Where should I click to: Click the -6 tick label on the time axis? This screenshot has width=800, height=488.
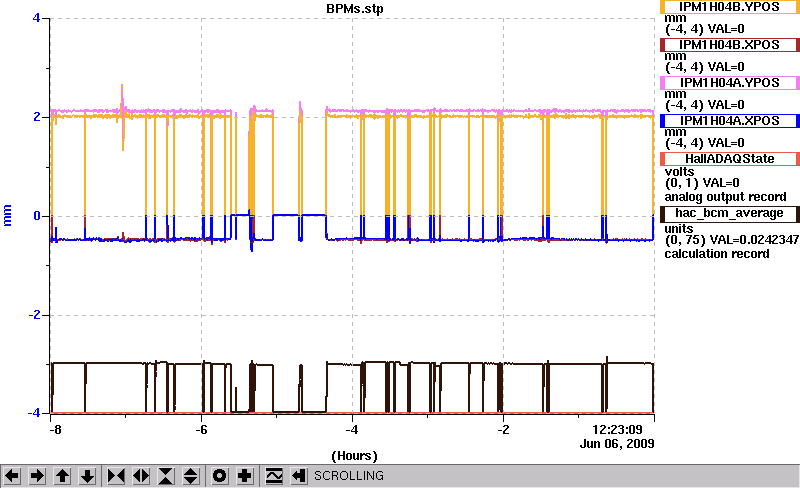pyautogui.click(x=202, y=430)
